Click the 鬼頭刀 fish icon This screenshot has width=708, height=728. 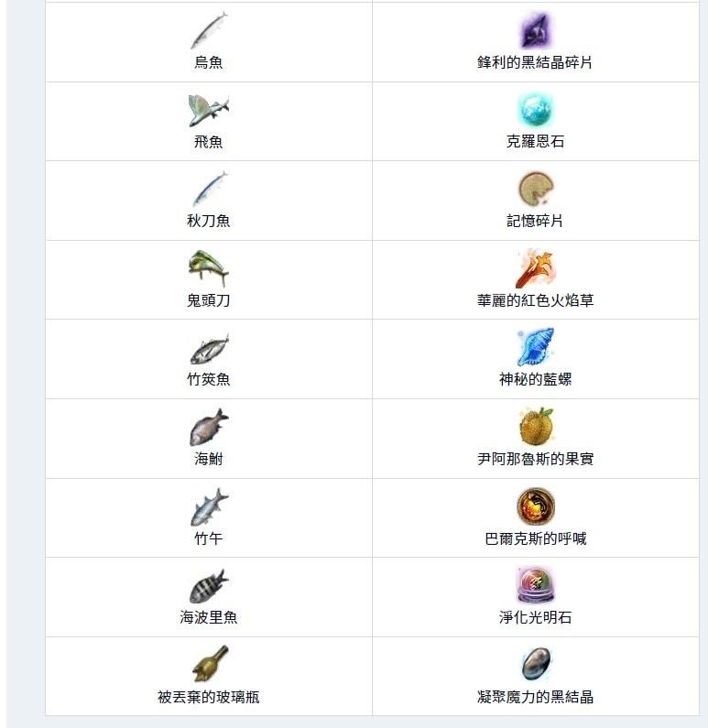point(209,268)
